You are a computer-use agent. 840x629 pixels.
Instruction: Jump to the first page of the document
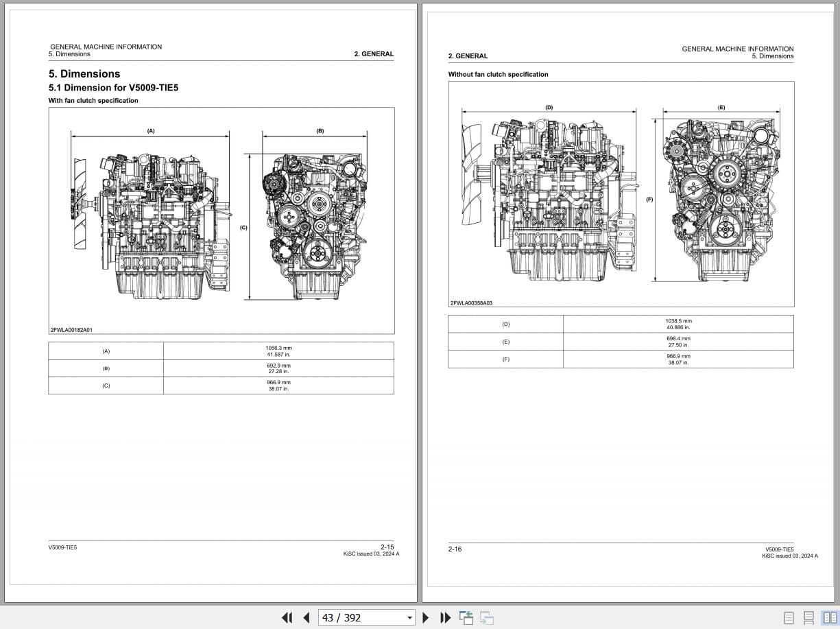pos(287,617)
